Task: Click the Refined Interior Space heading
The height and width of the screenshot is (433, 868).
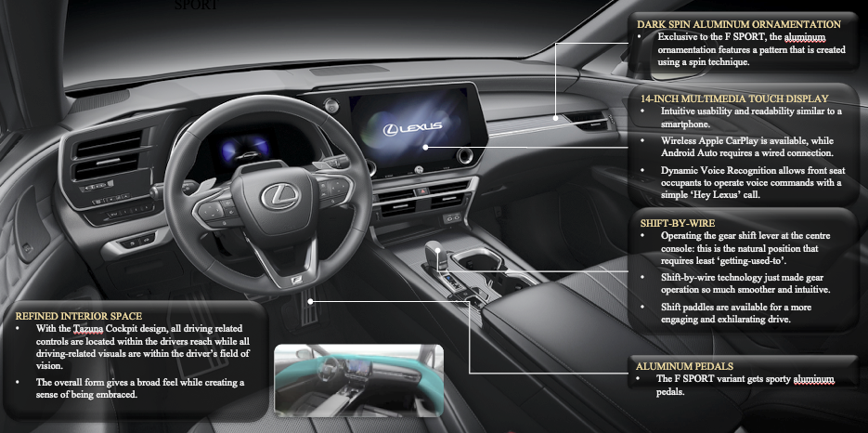Action: 79,316
